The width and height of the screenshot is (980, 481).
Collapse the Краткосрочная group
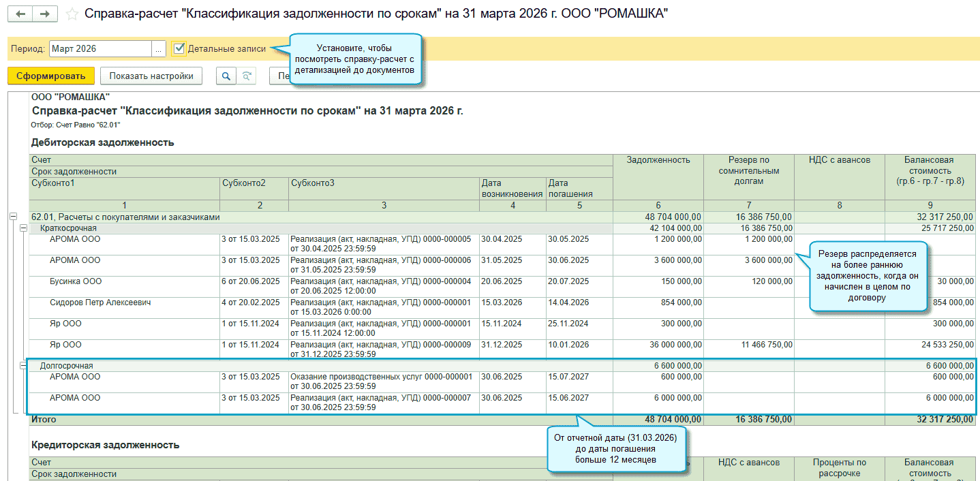tap(24, 228)
